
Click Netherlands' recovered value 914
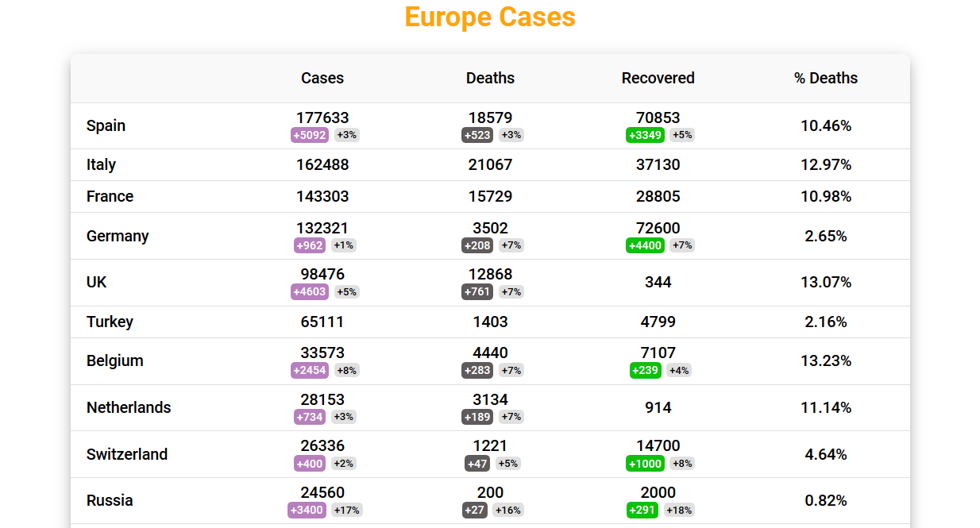click(x=658, y=407)
